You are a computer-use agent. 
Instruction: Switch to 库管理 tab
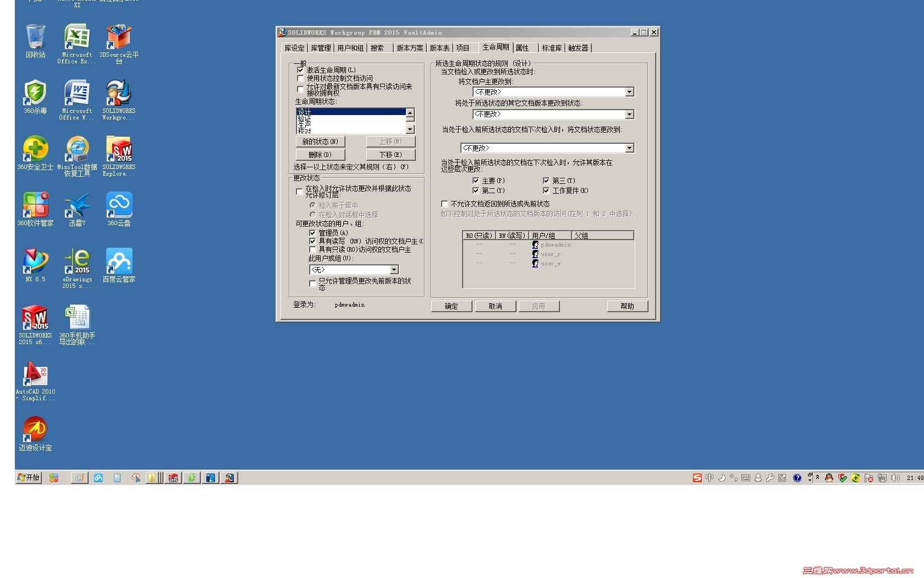click(x=321, y=48)
